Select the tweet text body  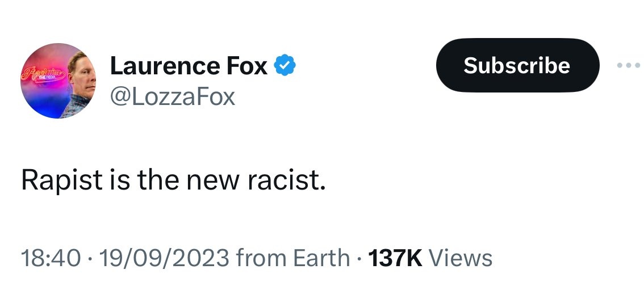[173, 180]
